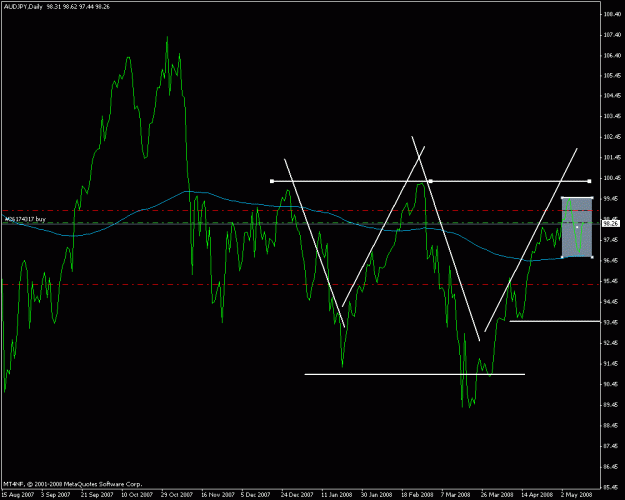Viewport: 625px width, 500px height.
Task: Click the 26 Mar 2008 date label
Action: (x=497, y=495)
